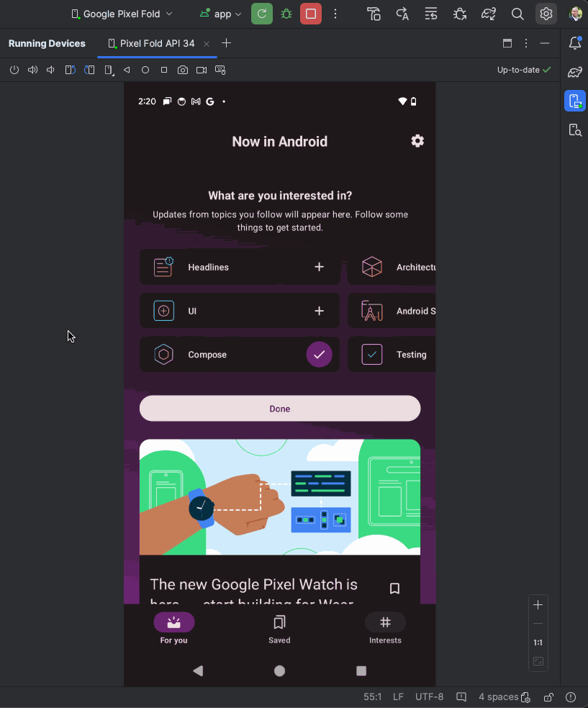Select the Pixel Fold API 34 tab
Image resolution: width=588 pixels, height=708 pixels.
tap(157, 43)
